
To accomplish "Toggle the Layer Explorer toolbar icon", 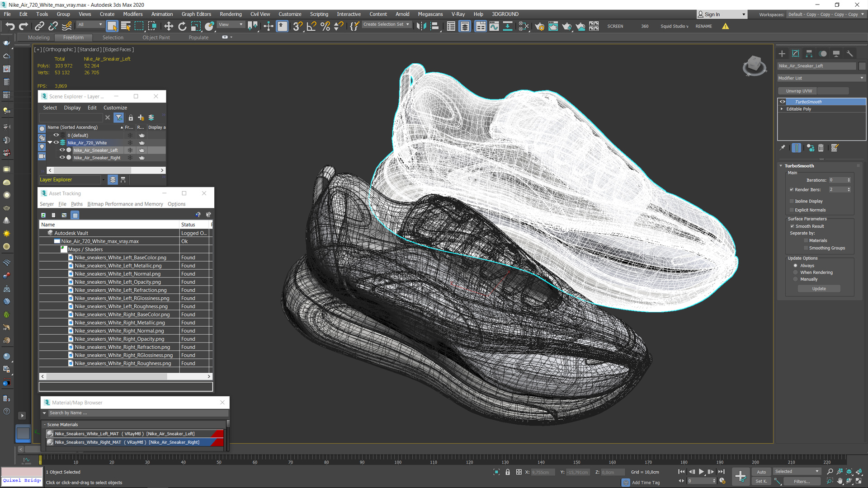I will click(465, 26).
